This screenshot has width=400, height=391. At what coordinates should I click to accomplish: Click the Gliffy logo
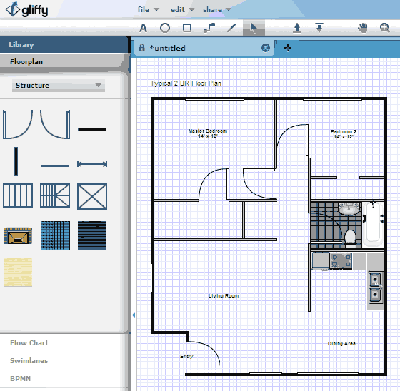point(27,10)
